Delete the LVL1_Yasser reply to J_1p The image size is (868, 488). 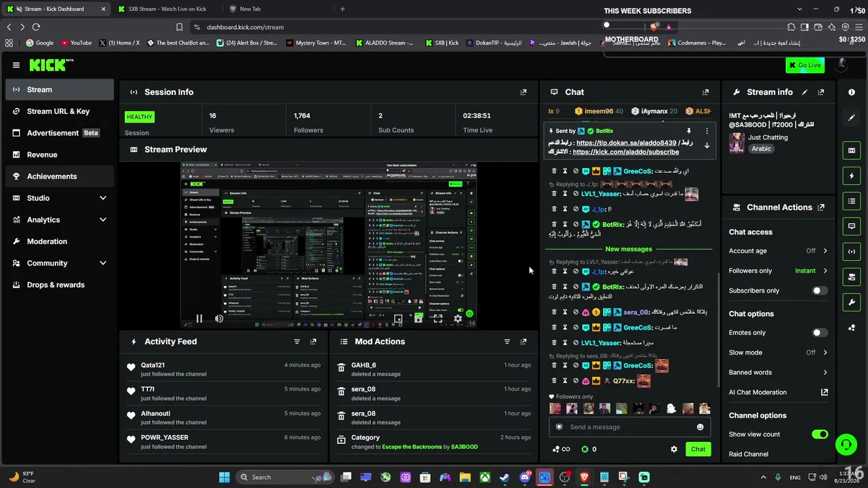coord(554,194)
